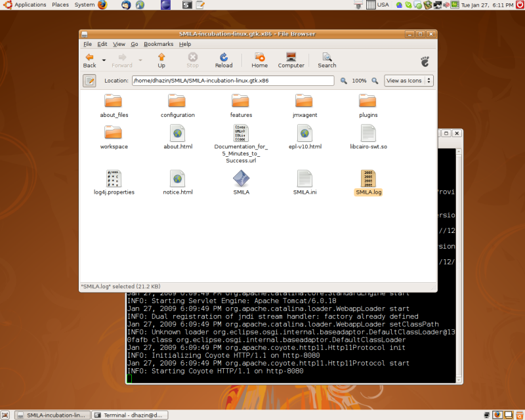
Task: Click the USA keyboard layout indicator
Action: click(x=383, y=5)
